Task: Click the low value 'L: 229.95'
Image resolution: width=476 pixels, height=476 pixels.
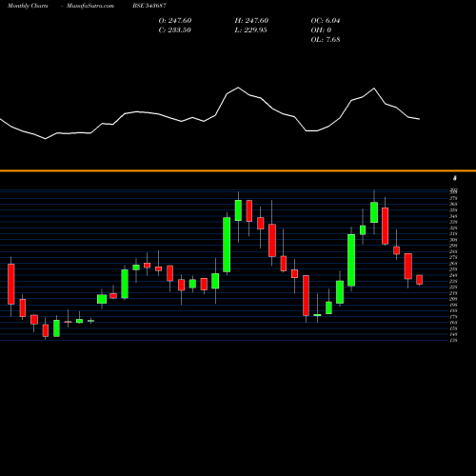Action: click(x=250, y=30)
